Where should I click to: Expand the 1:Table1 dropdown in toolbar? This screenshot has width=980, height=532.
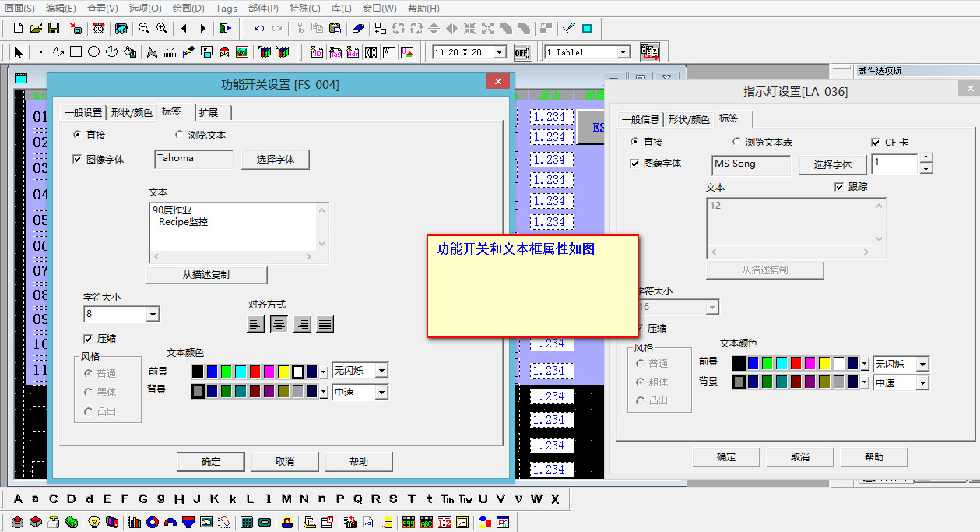coord(623,52)
